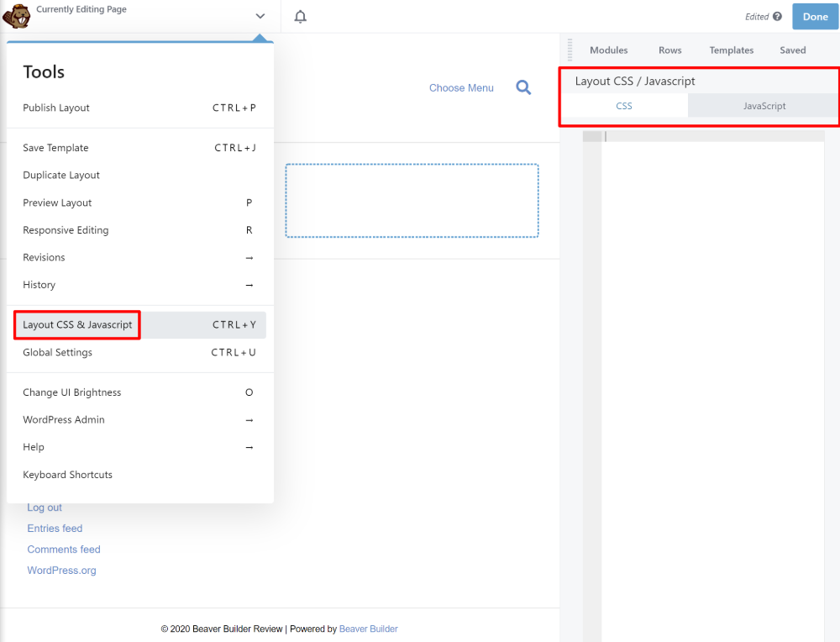The height and width of the screenshot is (642, 840).
Task: Open WordPress Admin submenu
Action: pyautogui.click(x=139, y=419)
